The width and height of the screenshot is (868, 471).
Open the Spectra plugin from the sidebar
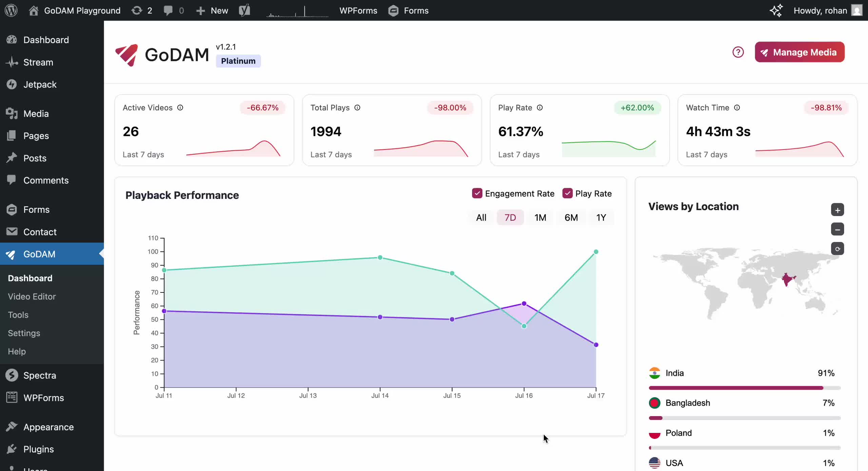(39, 375)
